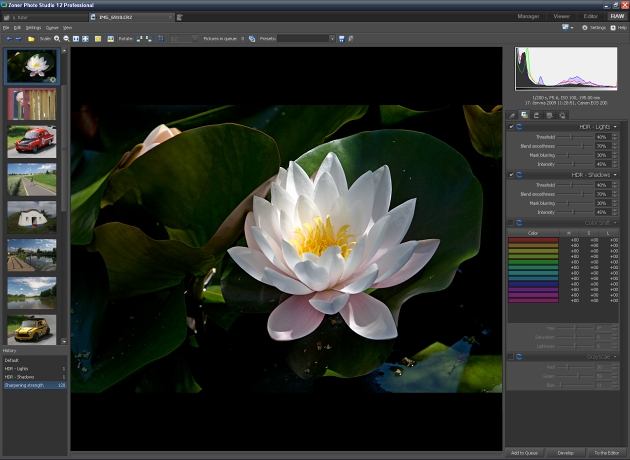Viewport: 630px width, 460px height.
Task: Open the Edit menu
Action: point(17,28)
